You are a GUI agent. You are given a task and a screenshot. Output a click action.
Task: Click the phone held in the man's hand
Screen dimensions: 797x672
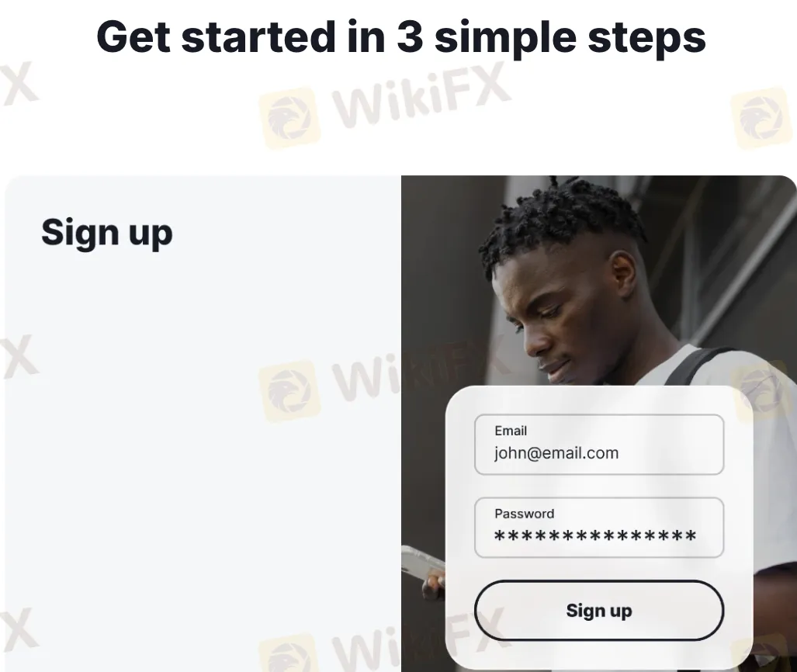[x=423, y=563]
